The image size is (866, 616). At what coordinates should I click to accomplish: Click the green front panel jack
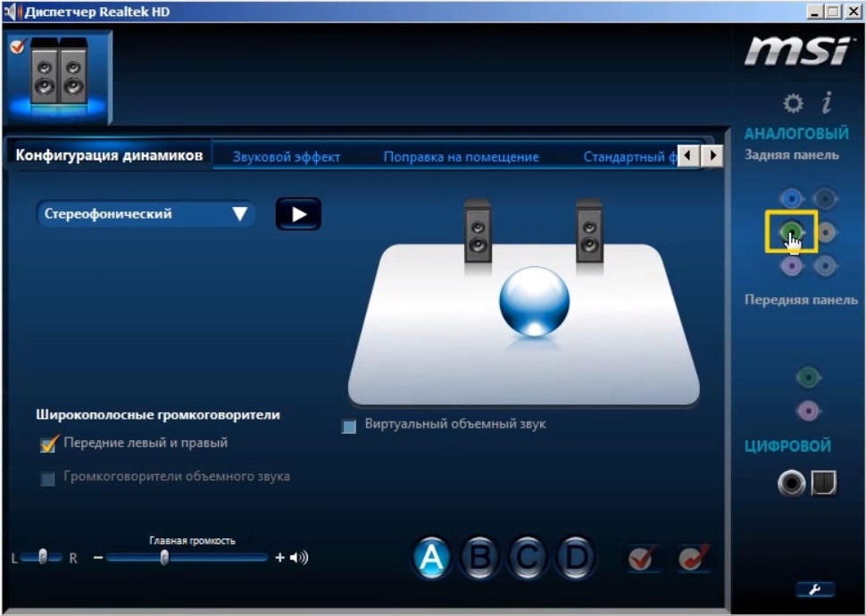coord(809,378)
